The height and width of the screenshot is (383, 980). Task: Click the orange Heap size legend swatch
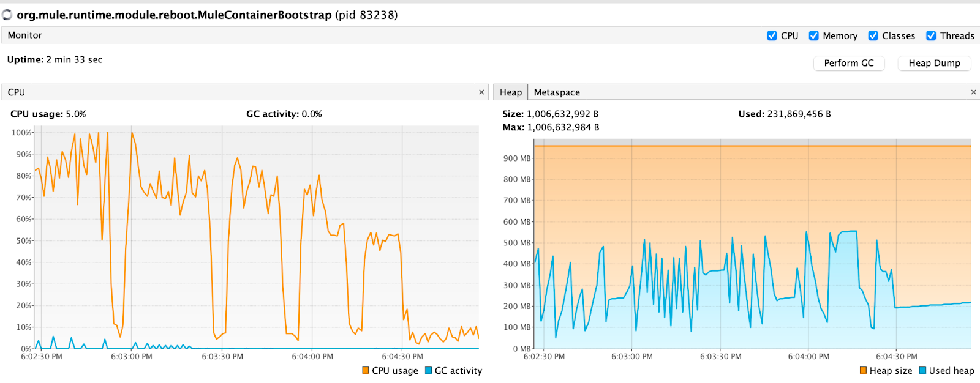863,370
